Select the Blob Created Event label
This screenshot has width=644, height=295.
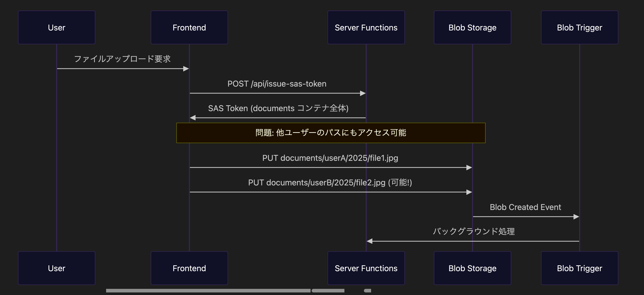tap(525, 207)
